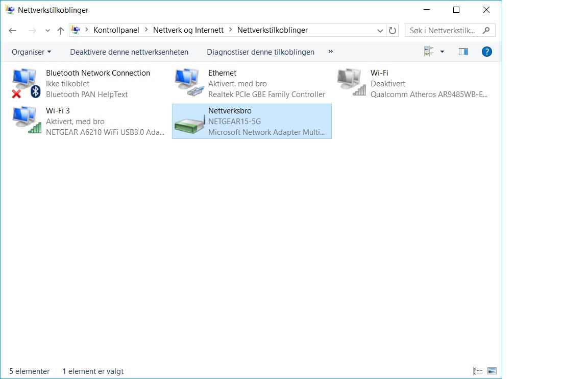Screen dimensions: 588x379
Task: Select the Ethernet adapter icon
Action: (188, 84)
